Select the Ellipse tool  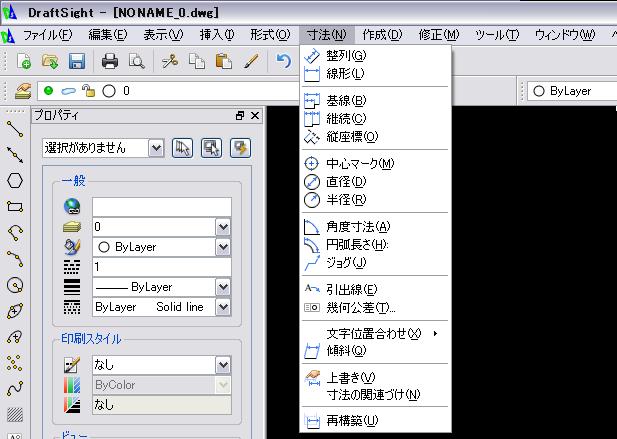point(15,311)
